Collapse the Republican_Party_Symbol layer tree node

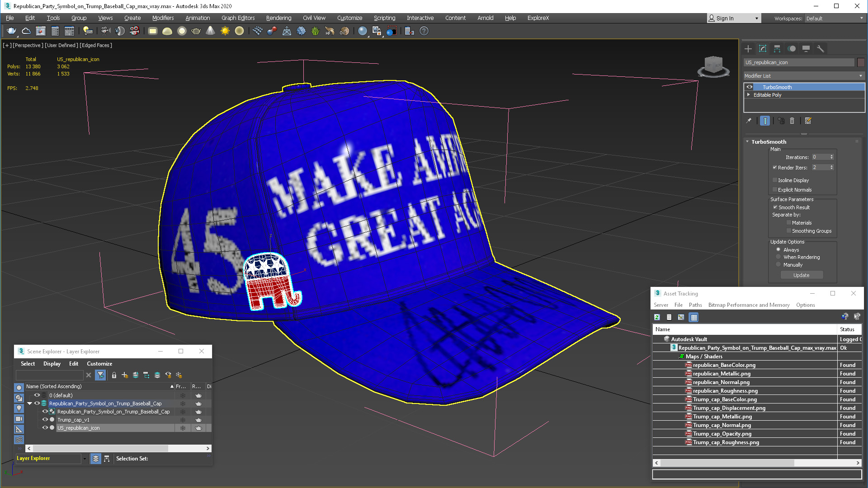tap(30, 404)
